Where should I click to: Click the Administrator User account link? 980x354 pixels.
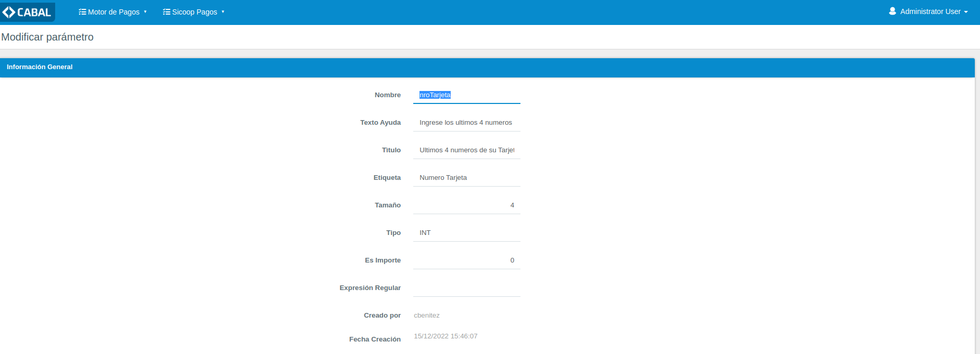tap(930, 11)
